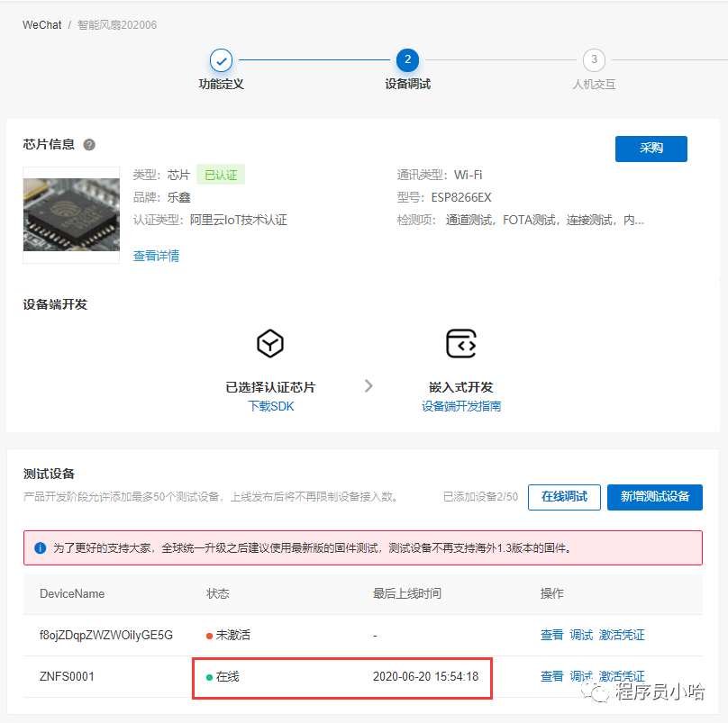Click the embedded development code icon
The width and height of the screenshot is (728, 723).
tap(460, 343)
